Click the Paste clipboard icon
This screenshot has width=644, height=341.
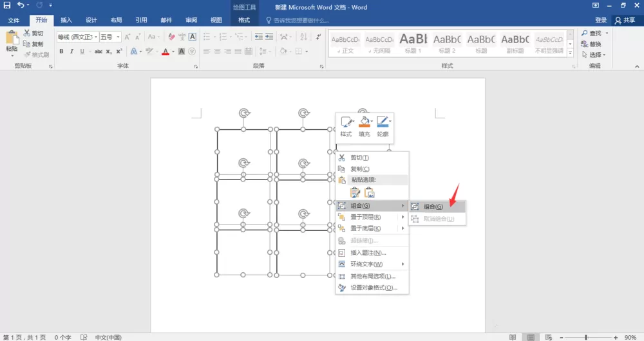(x=12, y=38)
